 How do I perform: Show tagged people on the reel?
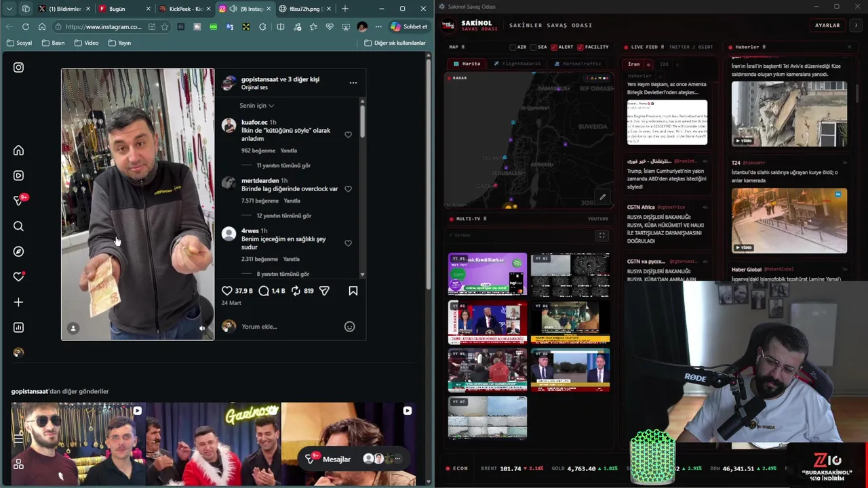point(73,328)
